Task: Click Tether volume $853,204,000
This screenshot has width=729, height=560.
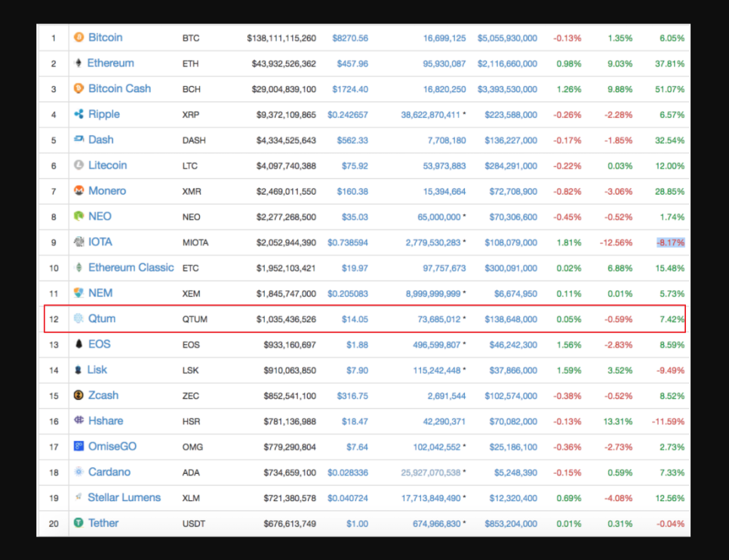Action: (511, 525)
